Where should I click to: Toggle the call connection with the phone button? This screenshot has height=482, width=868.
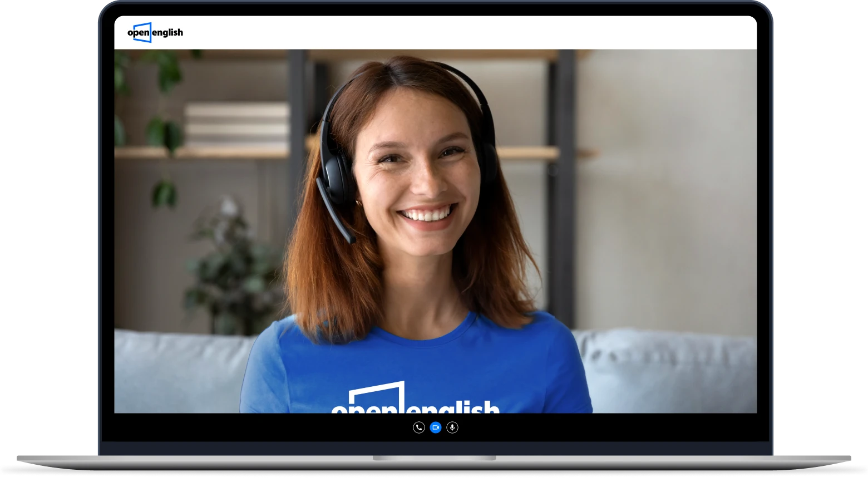tap(419, 427)
